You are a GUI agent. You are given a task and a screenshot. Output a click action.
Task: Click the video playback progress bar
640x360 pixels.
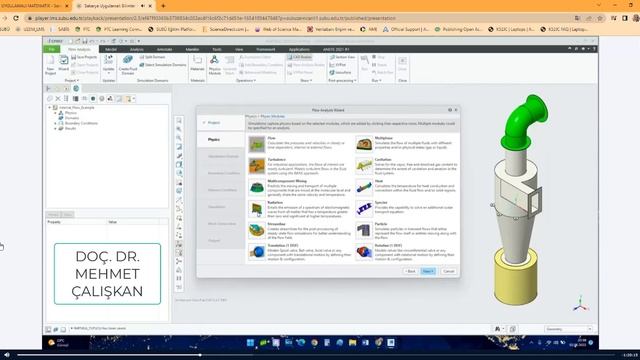[316, 355]
